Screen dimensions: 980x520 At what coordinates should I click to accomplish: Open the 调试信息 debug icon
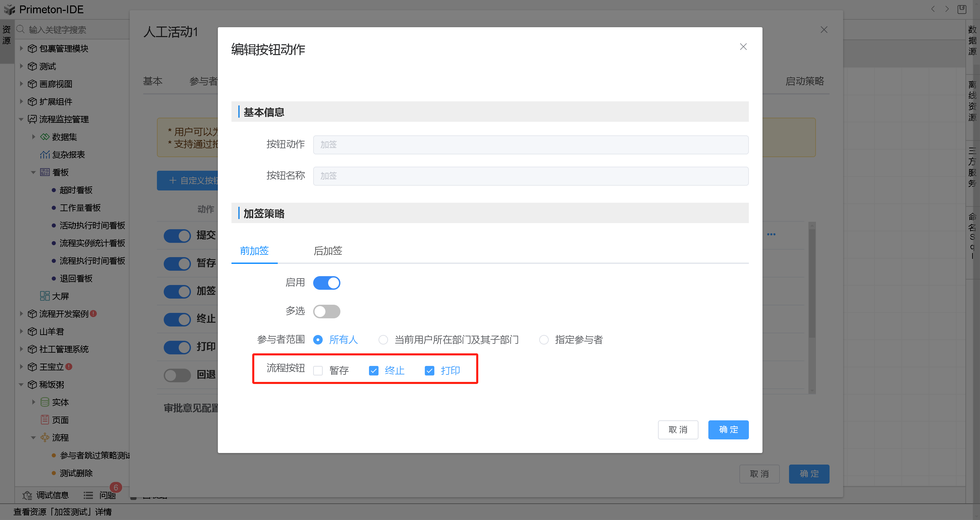(27, 495)
